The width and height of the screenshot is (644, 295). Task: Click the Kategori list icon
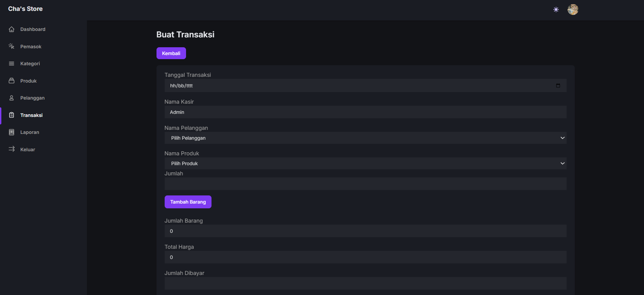click(x=12, y=64)
